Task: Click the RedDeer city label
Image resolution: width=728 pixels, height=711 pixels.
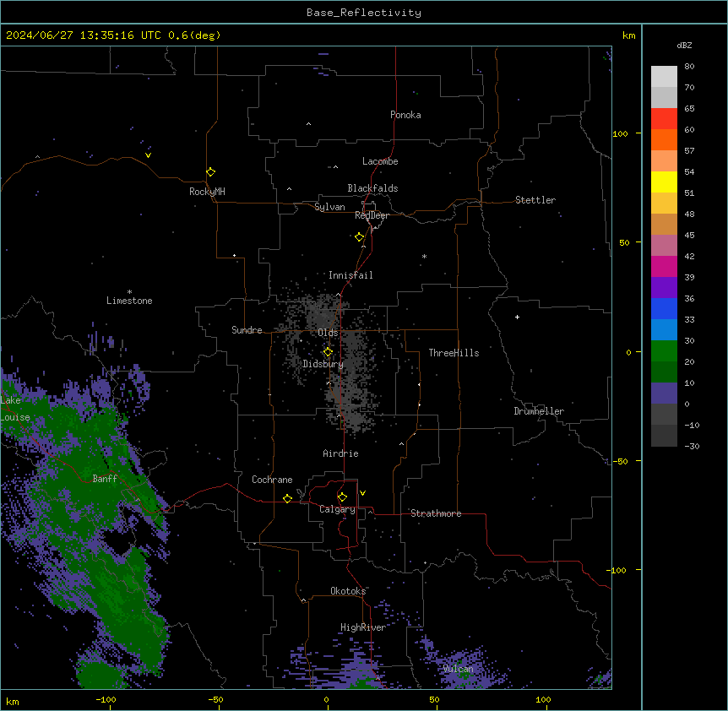Action: pyautogui.click(x=372, y=215)
